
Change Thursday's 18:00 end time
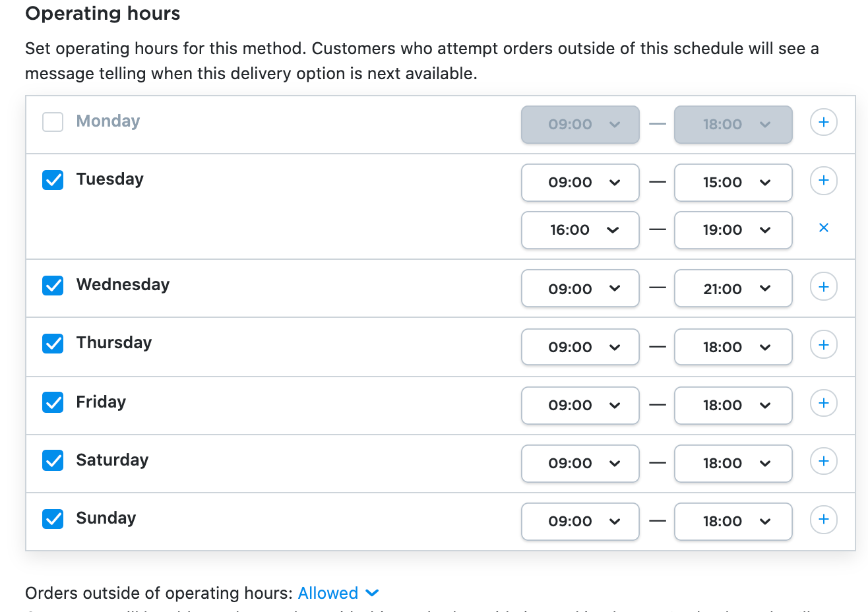pyautogui.click(x=733, y=347)
